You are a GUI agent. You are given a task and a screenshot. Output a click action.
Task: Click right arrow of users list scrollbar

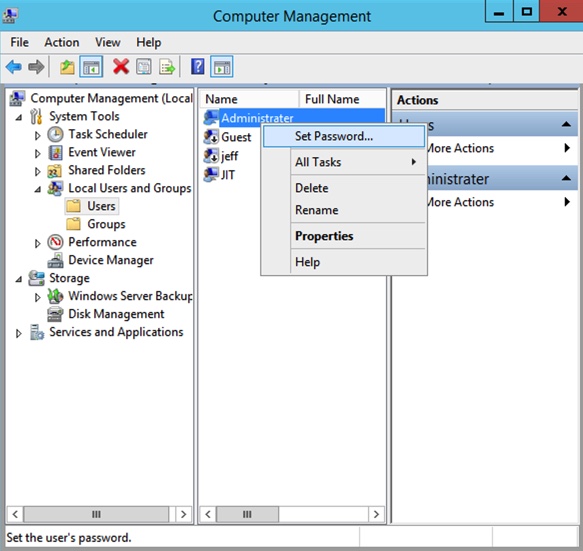[376, 514]
